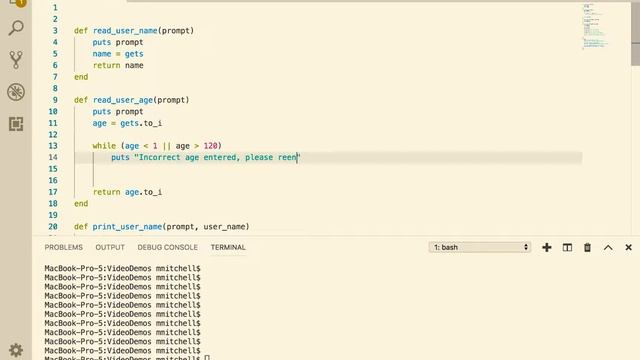Click the code minimap preview

(595, 27)
